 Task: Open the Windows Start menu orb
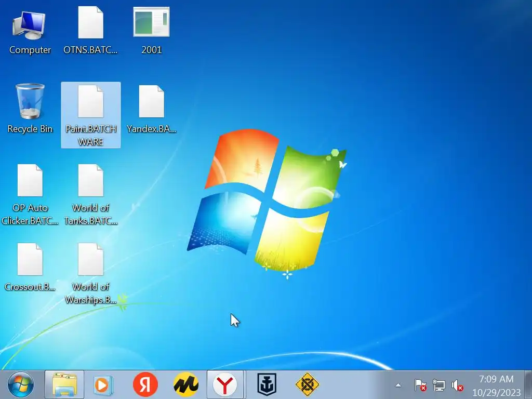(21, 385)
